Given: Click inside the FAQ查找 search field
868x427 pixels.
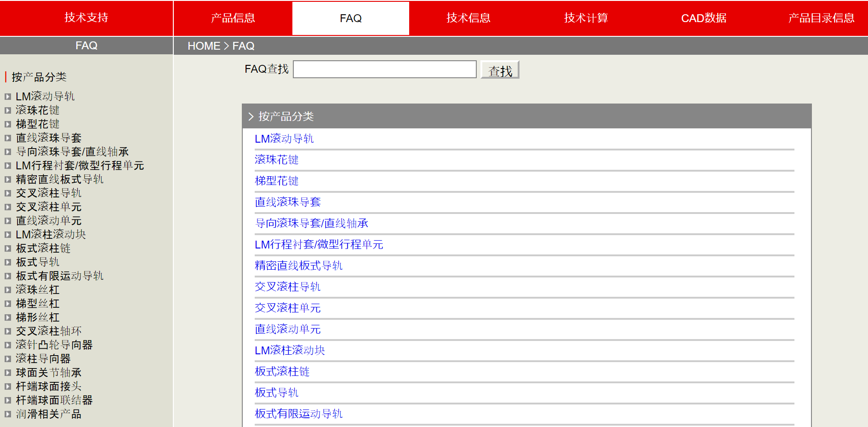Looking at the screenshot, I should (x=385, y=69).
